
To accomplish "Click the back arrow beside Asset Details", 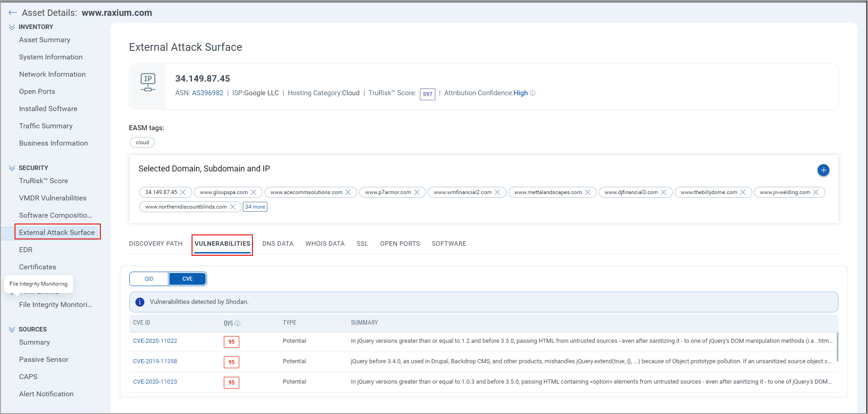I will click(x=12, y=13).
